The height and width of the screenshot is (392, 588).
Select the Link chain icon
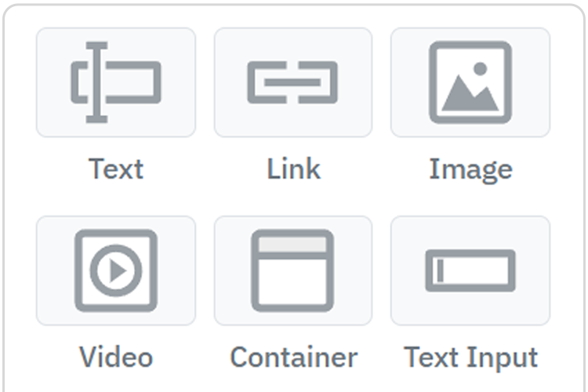coord(292,82)
